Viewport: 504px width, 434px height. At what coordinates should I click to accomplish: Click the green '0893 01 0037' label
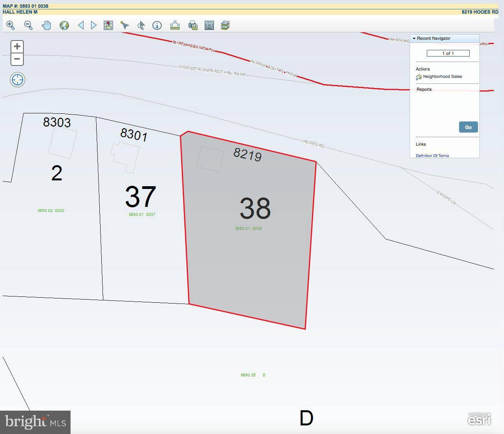click(x=142, y=215)
